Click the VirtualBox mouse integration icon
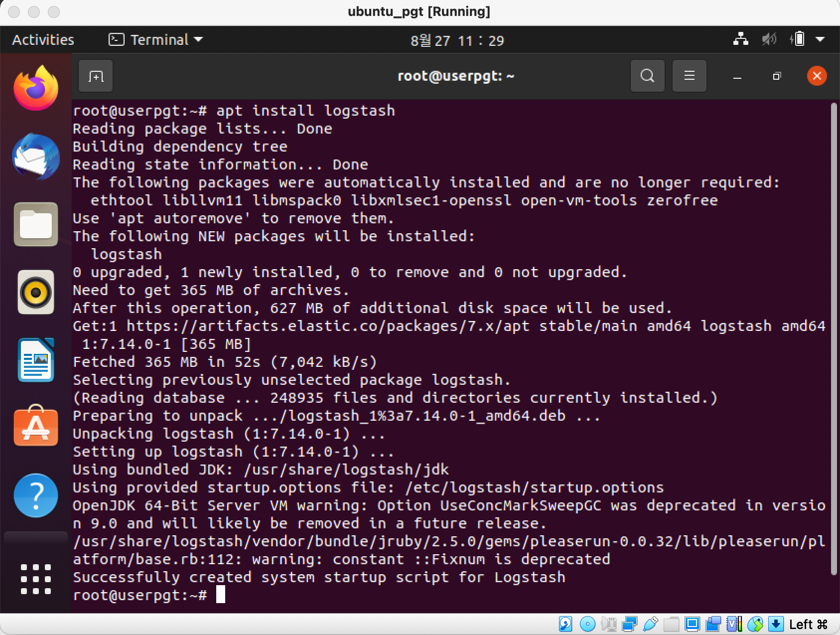This screenshot has height=635, width=840. click(755, 624)
